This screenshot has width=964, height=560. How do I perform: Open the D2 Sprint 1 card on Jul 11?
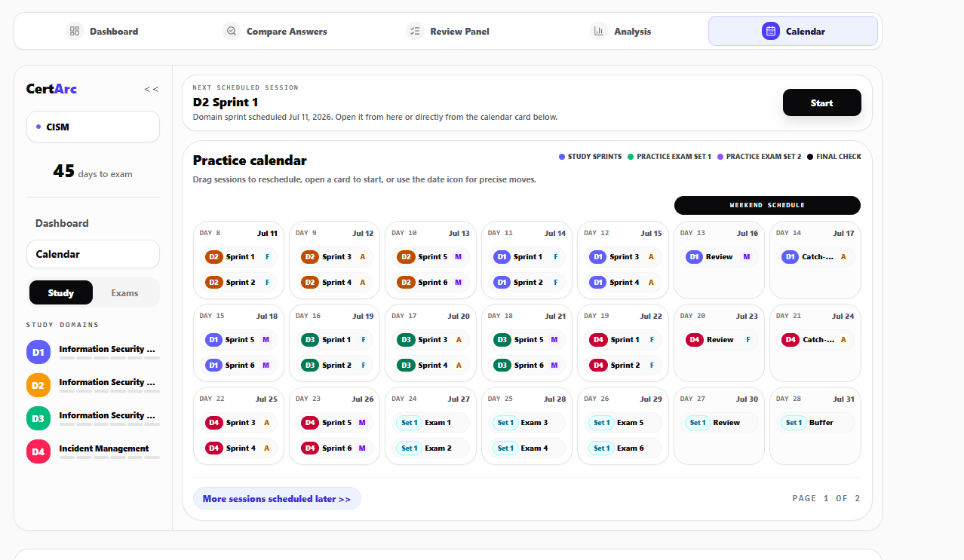(x=238, y=257)
